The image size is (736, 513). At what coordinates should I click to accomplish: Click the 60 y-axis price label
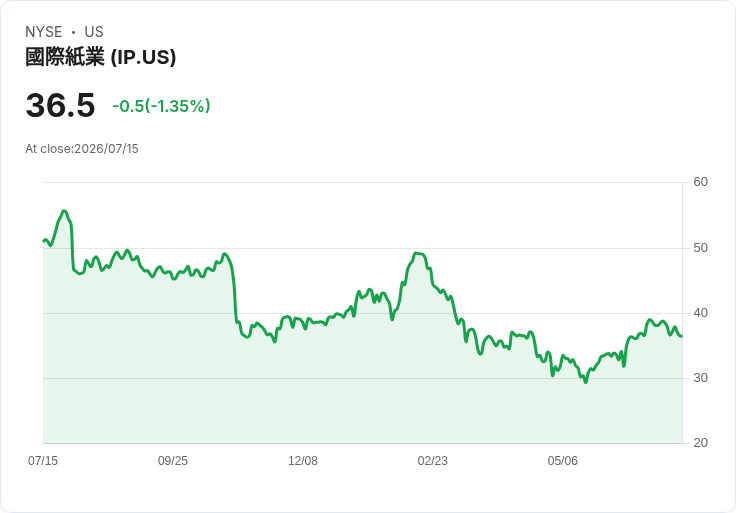pyautogui.click(x=700, y=182)
